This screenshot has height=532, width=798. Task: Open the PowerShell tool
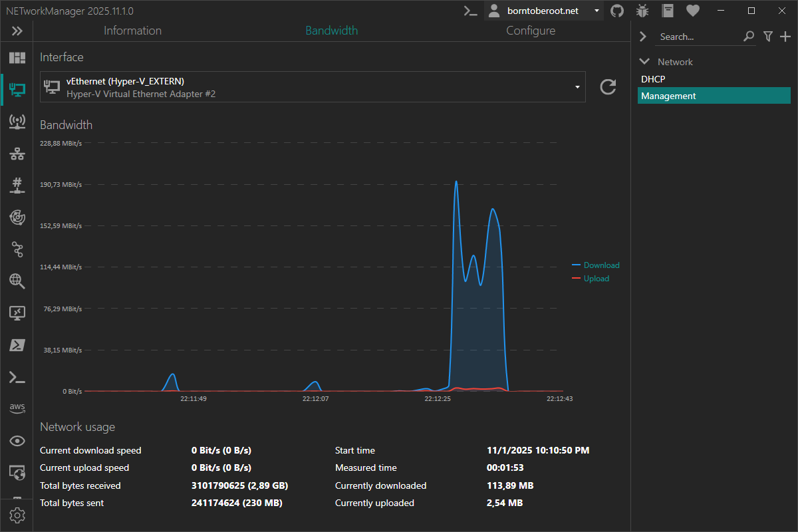[x=17, y=345]
